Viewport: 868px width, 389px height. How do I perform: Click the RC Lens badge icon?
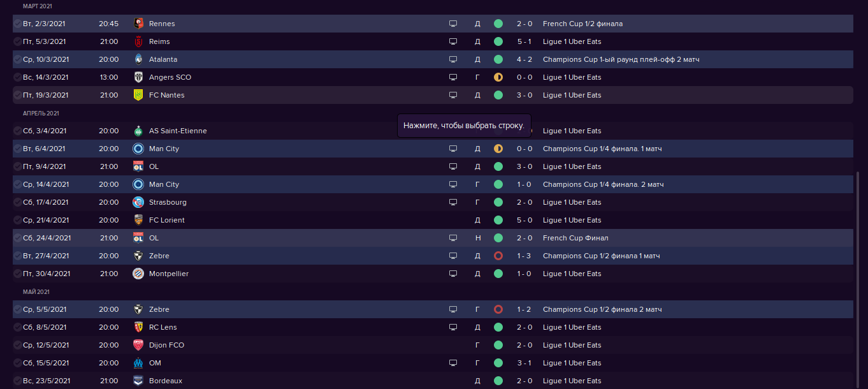point(138,327)
